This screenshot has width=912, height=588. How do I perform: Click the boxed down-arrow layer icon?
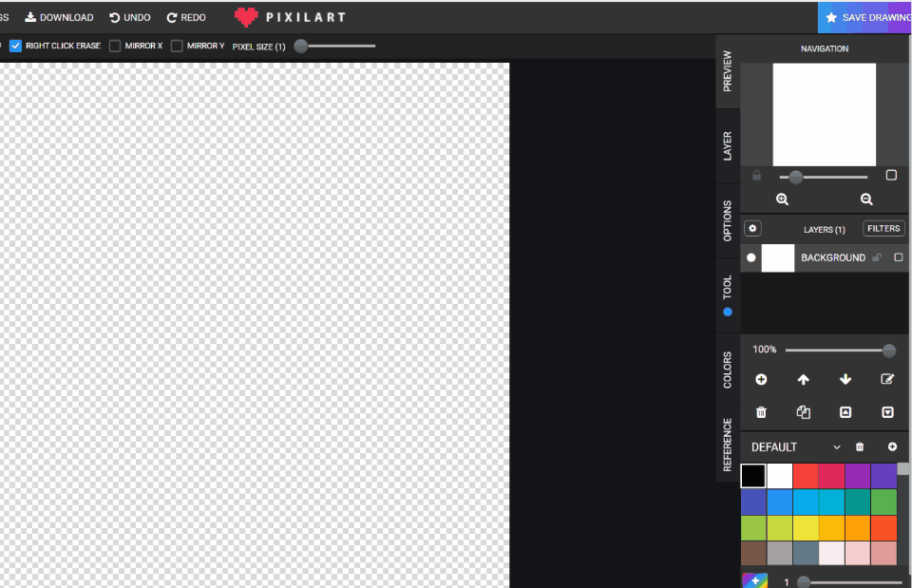(887, 412)
